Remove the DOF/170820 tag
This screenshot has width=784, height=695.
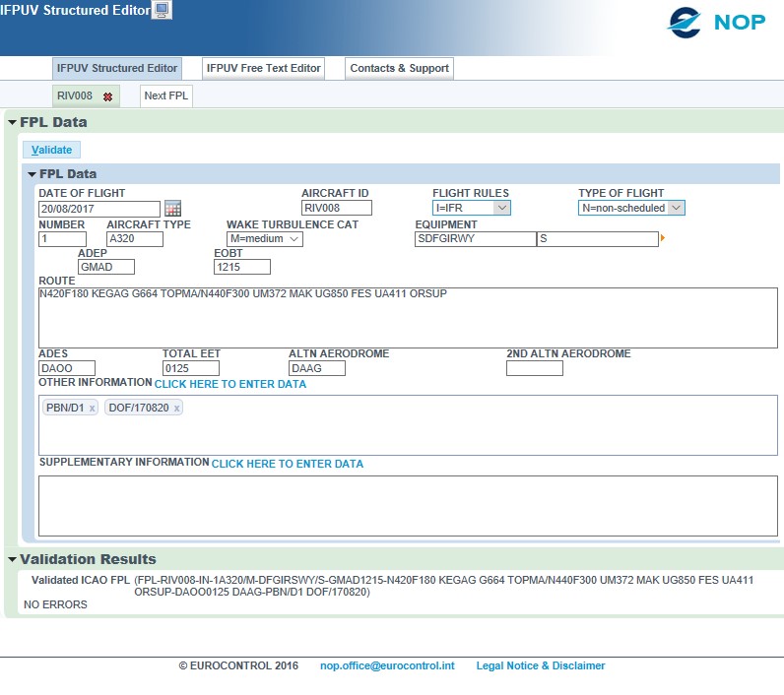coord(176,409)
